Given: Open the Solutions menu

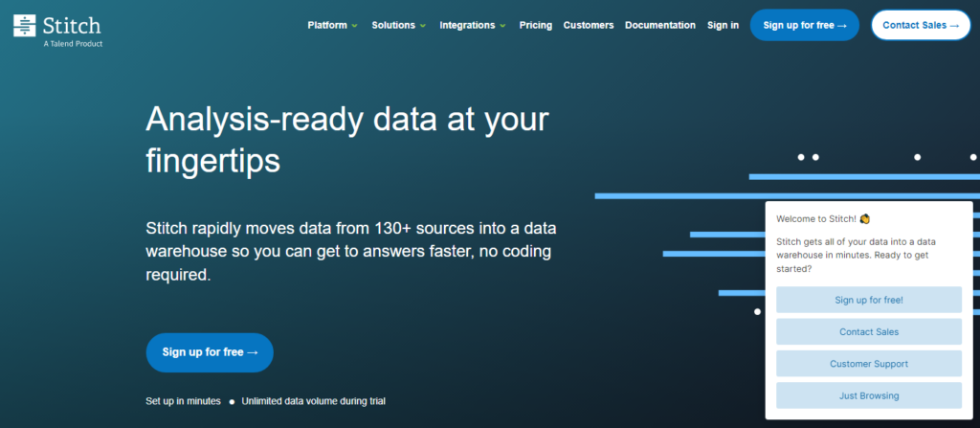Looking at the screenshot, I should (393, 26).
